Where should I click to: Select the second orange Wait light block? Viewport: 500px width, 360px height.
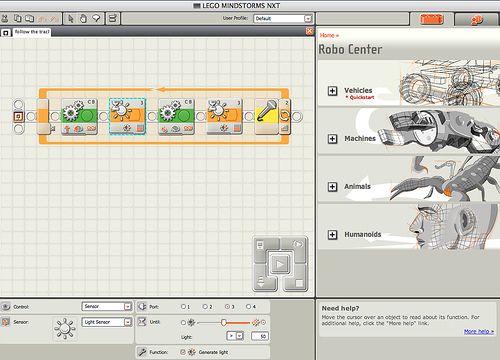coord(224,116)
